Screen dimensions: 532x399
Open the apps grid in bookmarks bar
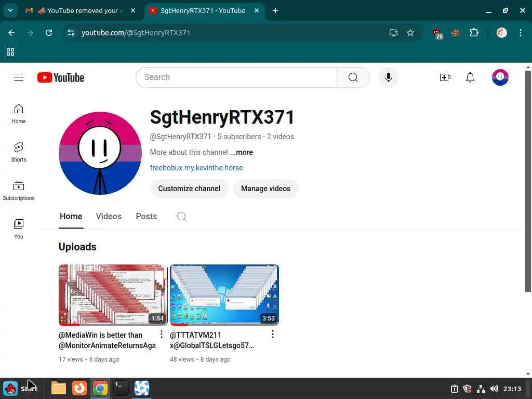(10, 52)
